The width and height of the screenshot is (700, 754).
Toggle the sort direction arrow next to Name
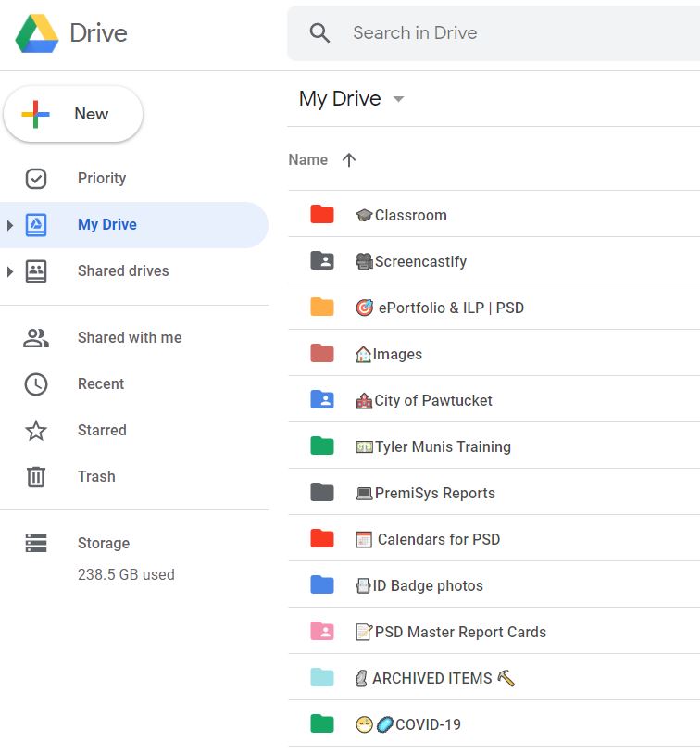click(x=349, y=159)
